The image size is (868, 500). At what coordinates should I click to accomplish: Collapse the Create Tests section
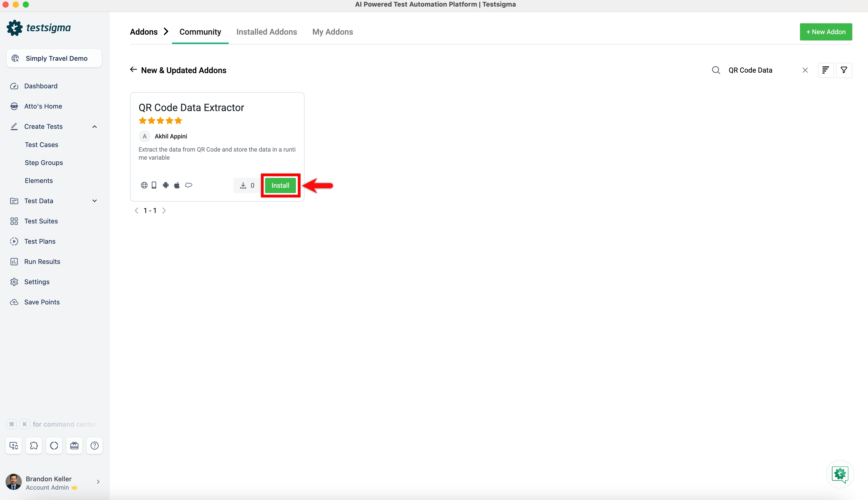click(94, 127)
